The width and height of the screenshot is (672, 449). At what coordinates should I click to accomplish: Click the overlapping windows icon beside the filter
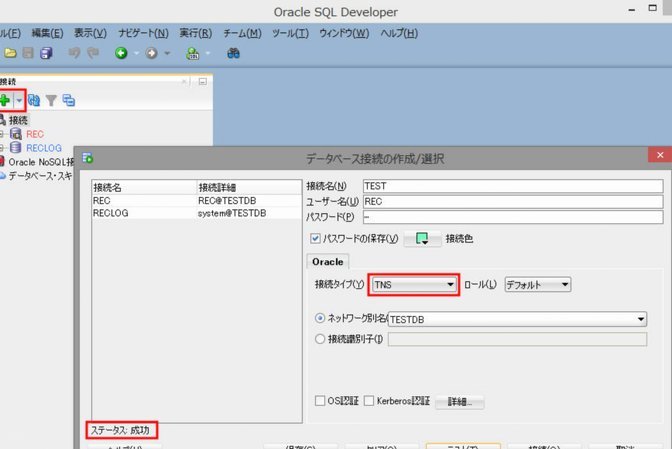69,100
